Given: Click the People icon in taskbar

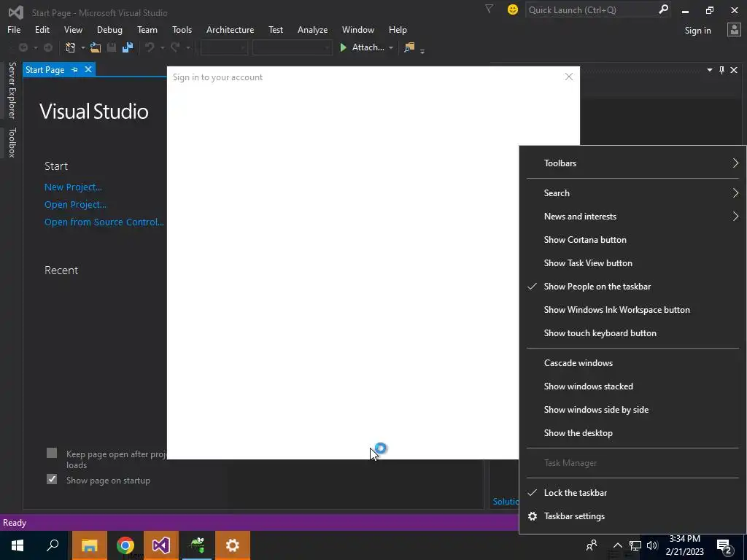Looking at the screenshot, I should 592,545.
